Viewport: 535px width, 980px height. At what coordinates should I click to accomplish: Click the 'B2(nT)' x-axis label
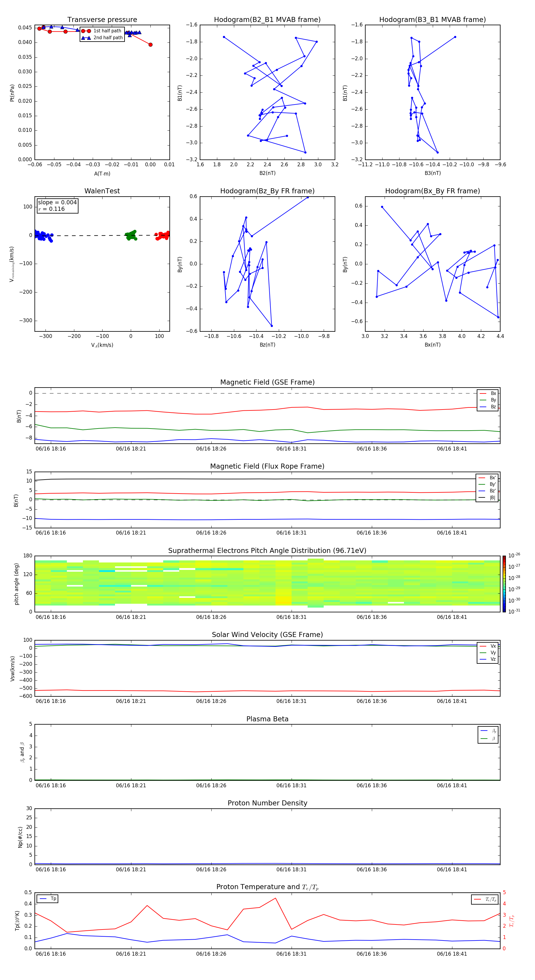pos(267,173)
